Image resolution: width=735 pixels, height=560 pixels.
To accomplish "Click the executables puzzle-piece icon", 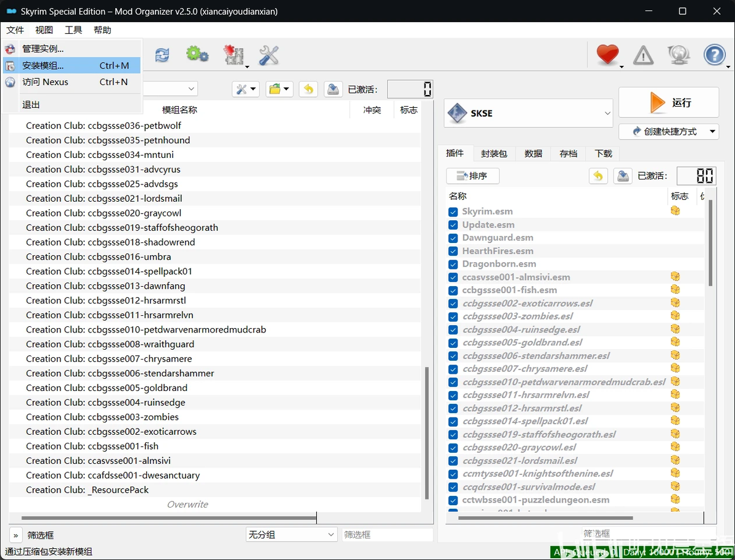I will point(234,55).
